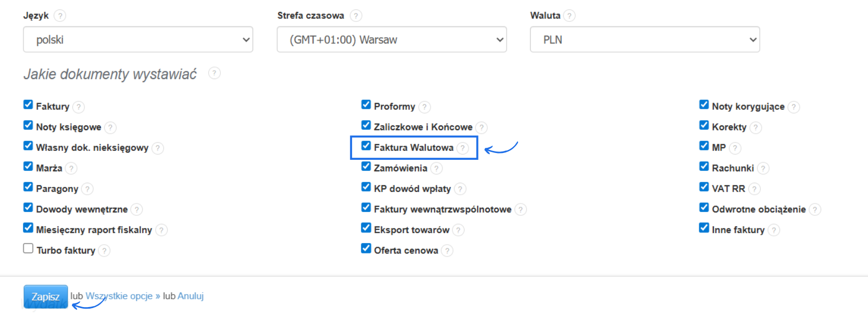Open the Waluta currency dropdown
This screenshot has width=868, height=318.
645,40
